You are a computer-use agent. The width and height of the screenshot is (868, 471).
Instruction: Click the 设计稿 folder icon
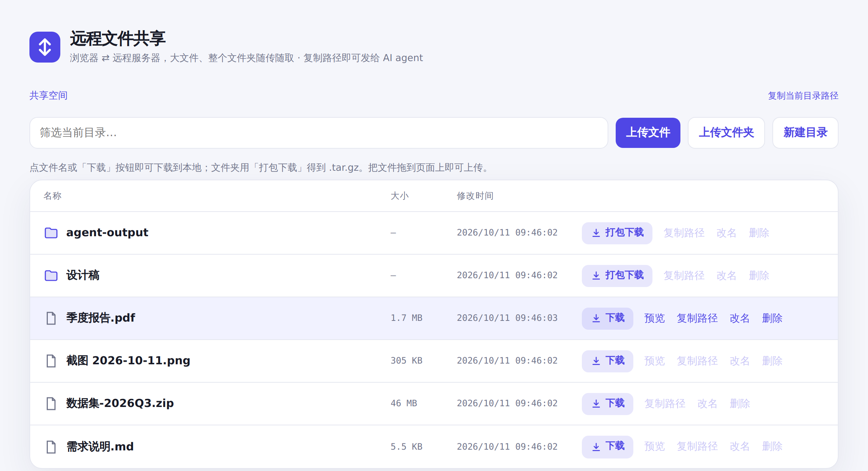(51, 276)
